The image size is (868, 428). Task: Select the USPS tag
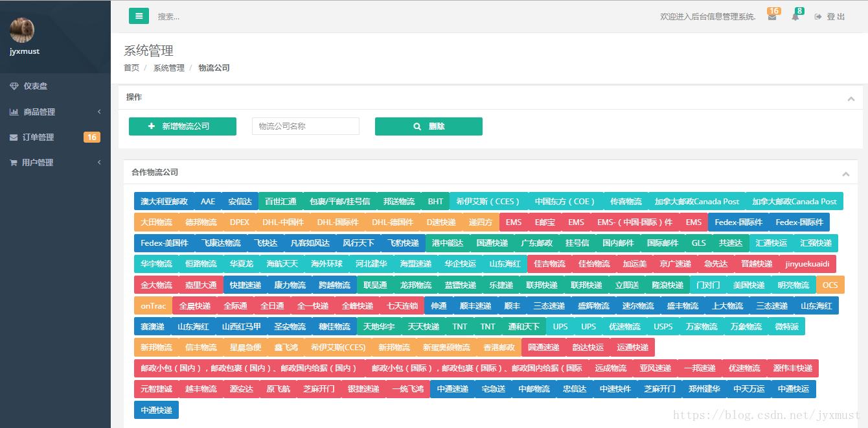pos(663,326)
